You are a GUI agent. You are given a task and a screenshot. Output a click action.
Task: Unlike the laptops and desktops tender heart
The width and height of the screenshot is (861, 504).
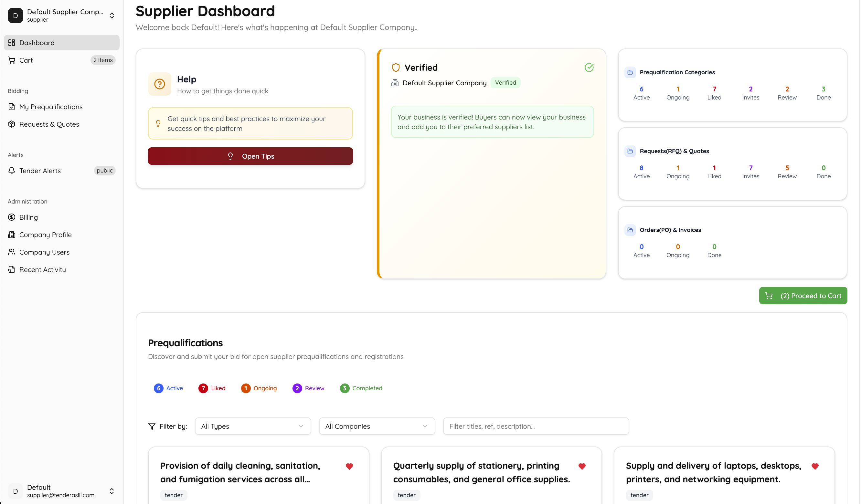(815, 467)
